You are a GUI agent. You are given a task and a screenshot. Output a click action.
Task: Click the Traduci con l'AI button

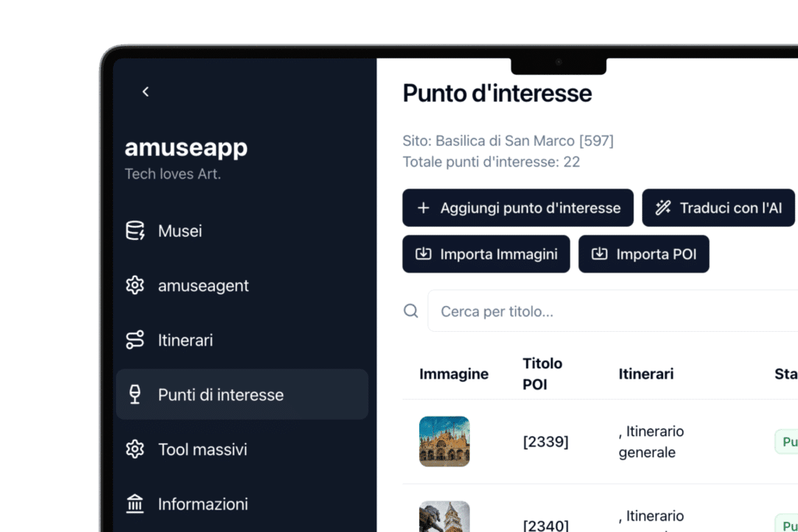pos(719,208)
